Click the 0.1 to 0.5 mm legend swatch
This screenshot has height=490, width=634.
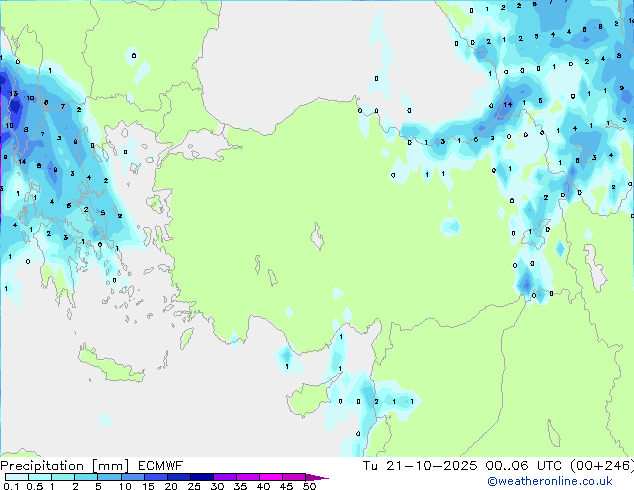coord(17,477)
